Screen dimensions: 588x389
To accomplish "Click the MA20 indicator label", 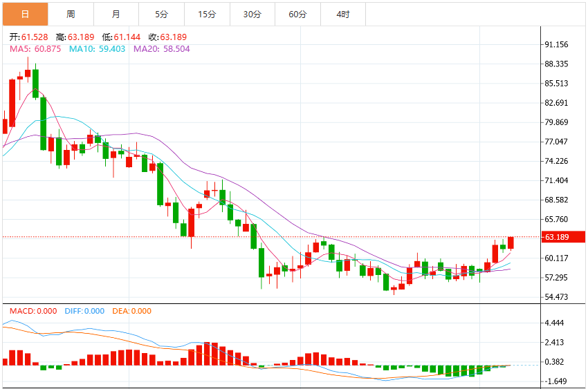I will coord(162,49).
